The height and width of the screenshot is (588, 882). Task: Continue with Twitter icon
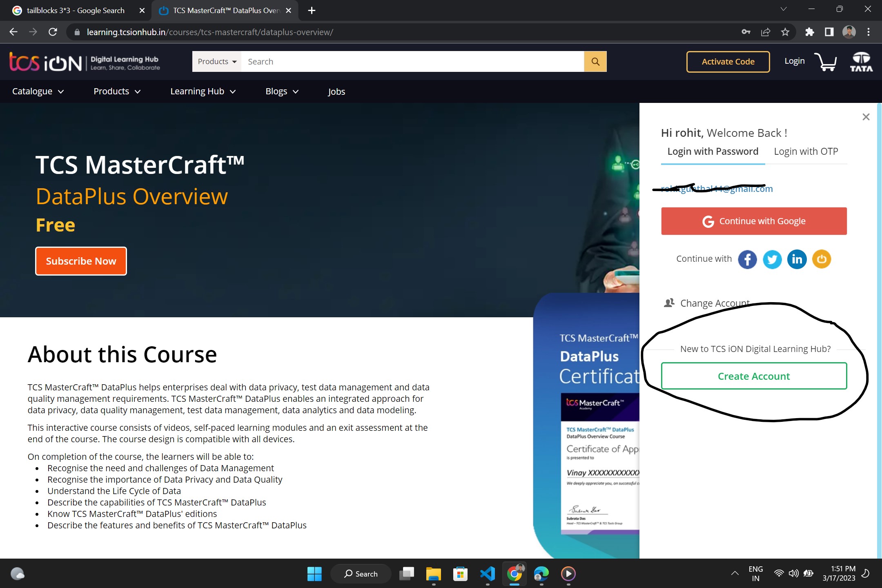[772, 259]
